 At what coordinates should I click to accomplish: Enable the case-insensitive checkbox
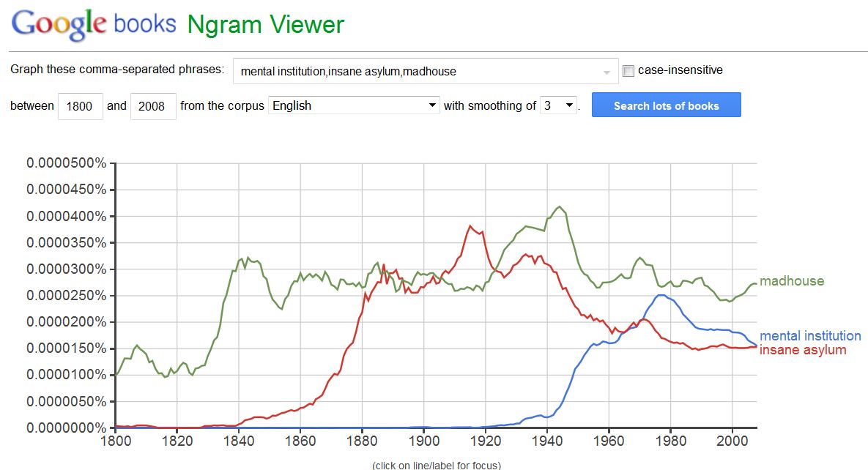tap(628, 71)
